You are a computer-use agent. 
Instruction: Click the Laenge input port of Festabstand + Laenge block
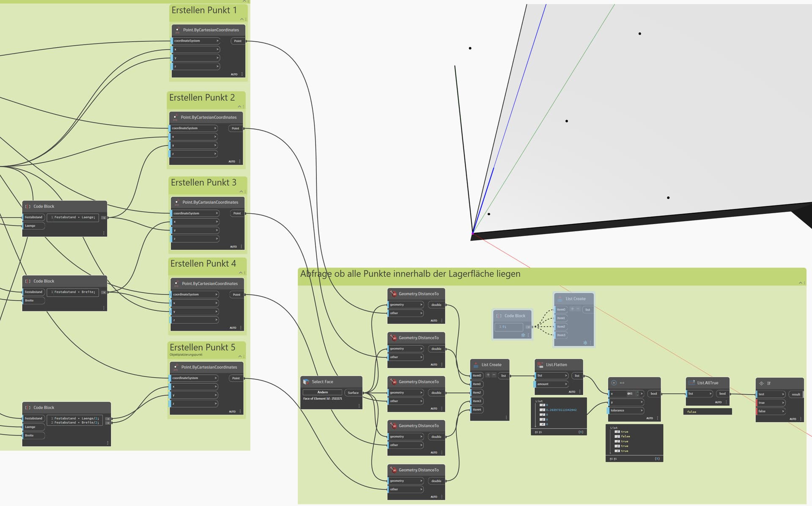click(x=34, y=226)
